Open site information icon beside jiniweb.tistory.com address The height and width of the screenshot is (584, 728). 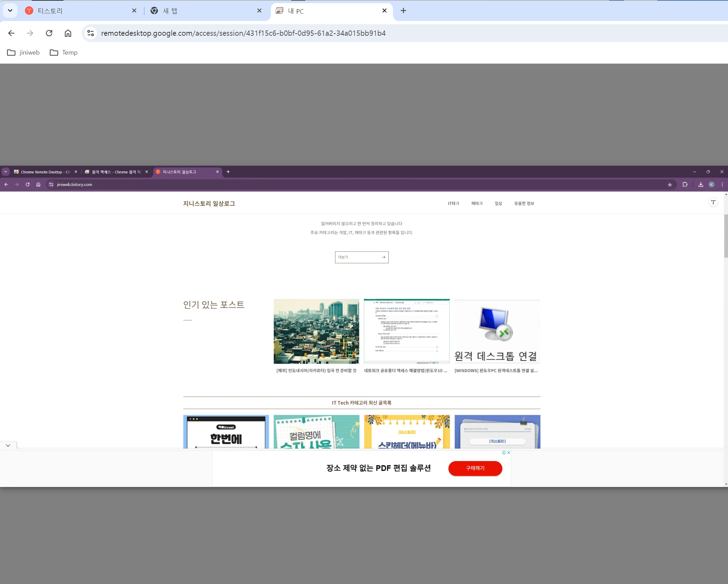click(51, 185)
